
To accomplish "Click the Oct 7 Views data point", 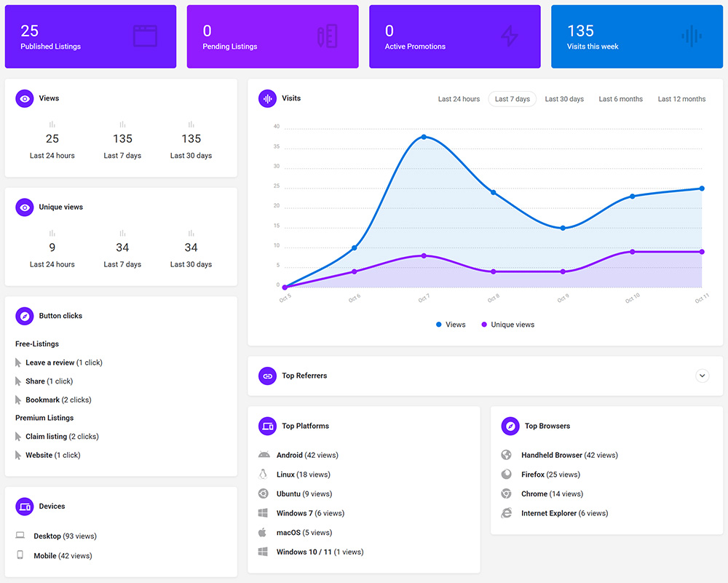I will pyautogui.click(x=424, y=137).
